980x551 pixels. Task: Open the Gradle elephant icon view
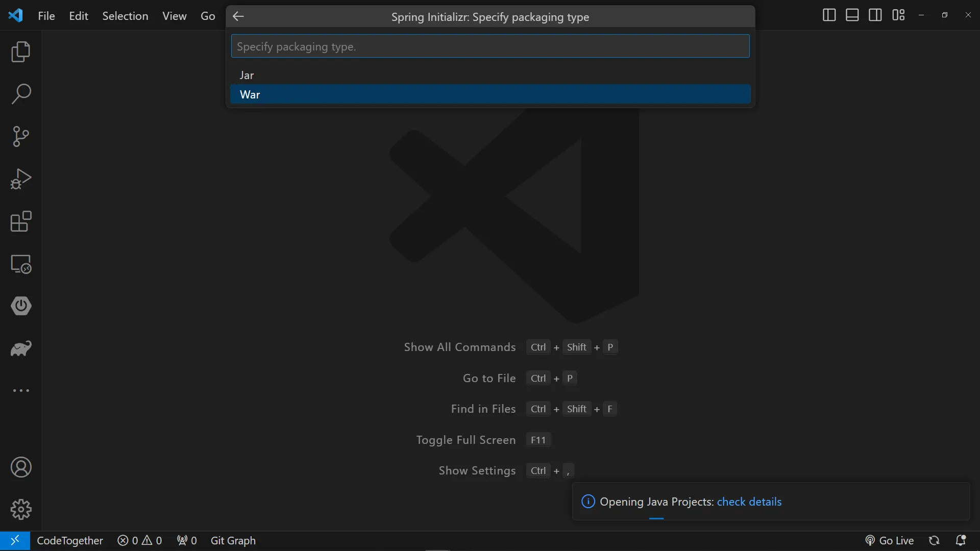point(21,348)
